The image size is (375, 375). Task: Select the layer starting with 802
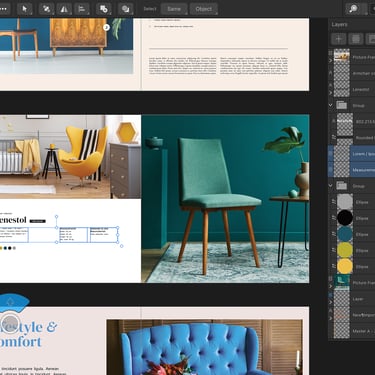click(x=352, y=122)
